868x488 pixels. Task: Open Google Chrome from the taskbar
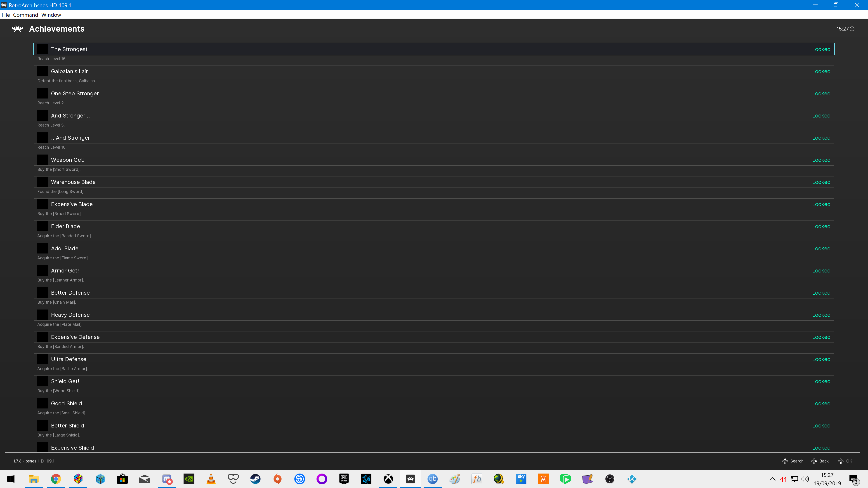pyautogui.click(x=56, y=479)
